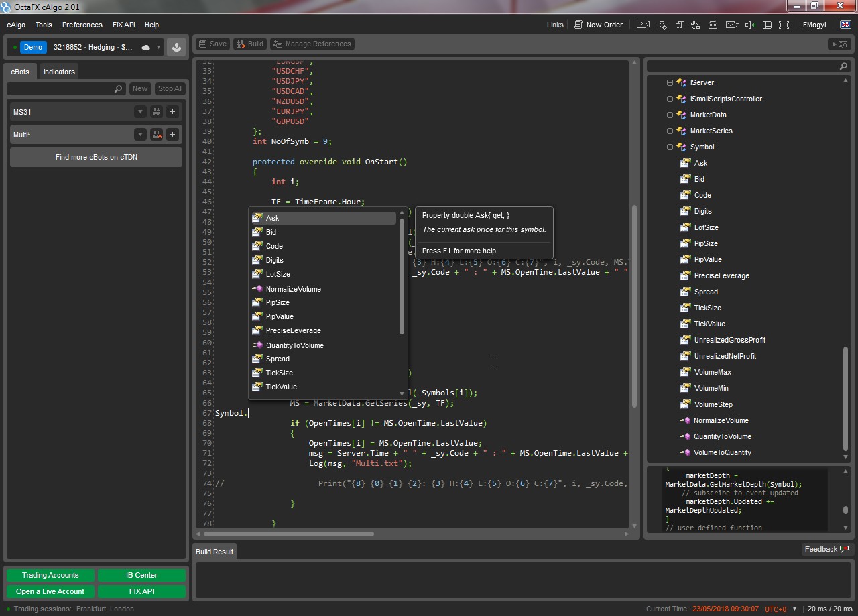Click the search-in-code icon at editor top right
858x616 pixels.
(839, 44)
